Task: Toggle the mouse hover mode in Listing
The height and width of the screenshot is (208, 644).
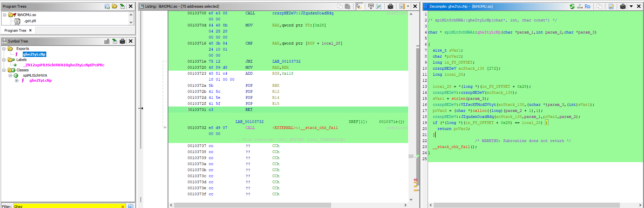Action: [359, 6]
